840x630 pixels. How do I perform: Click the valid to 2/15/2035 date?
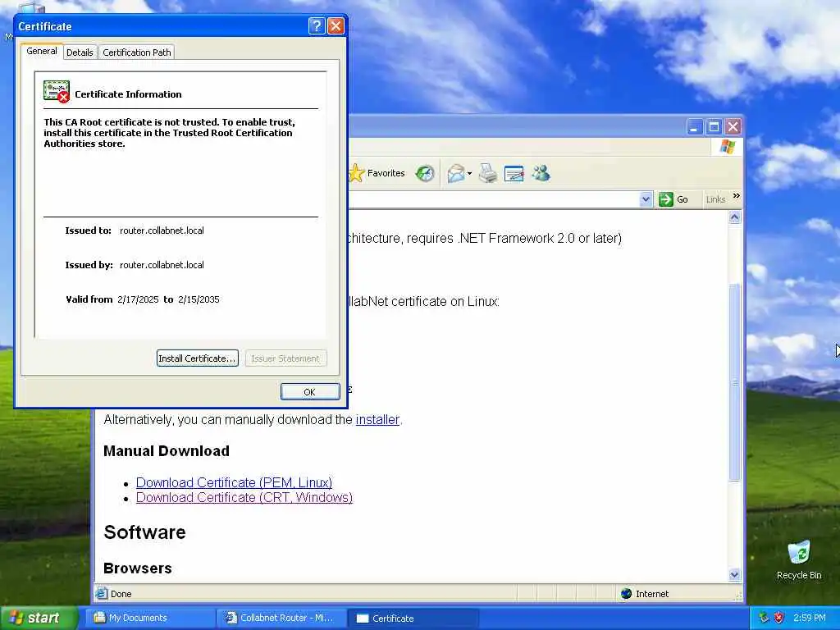tap(199, 299)
